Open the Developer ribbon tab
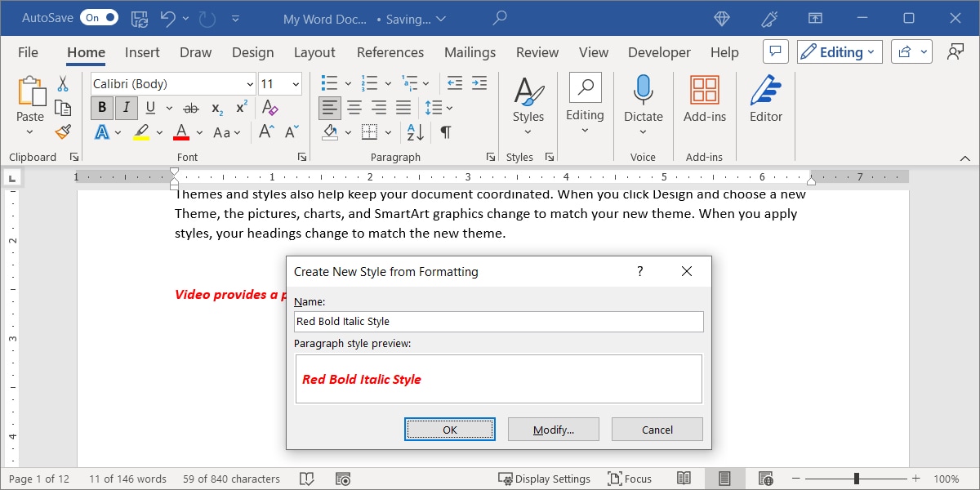The image size is (980, 490). pyautogui.click(x=659, y=52)
